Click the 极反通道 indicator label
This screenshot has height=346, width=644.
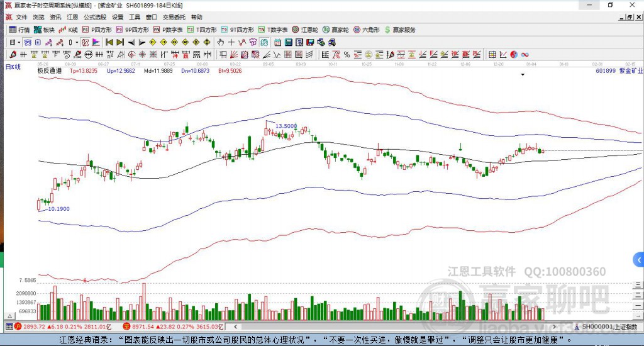tap(50, 70)
